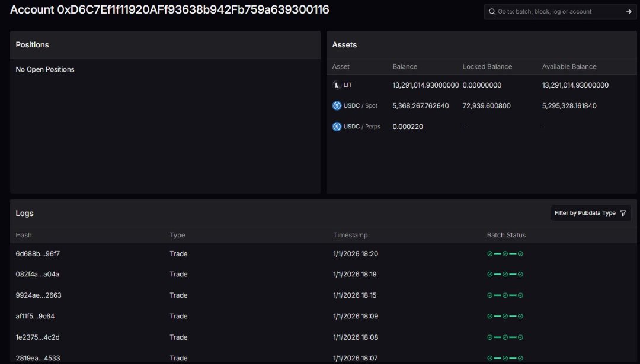
Task: Click the USDC Spot coin icon
Action: (x=337, y=106)
